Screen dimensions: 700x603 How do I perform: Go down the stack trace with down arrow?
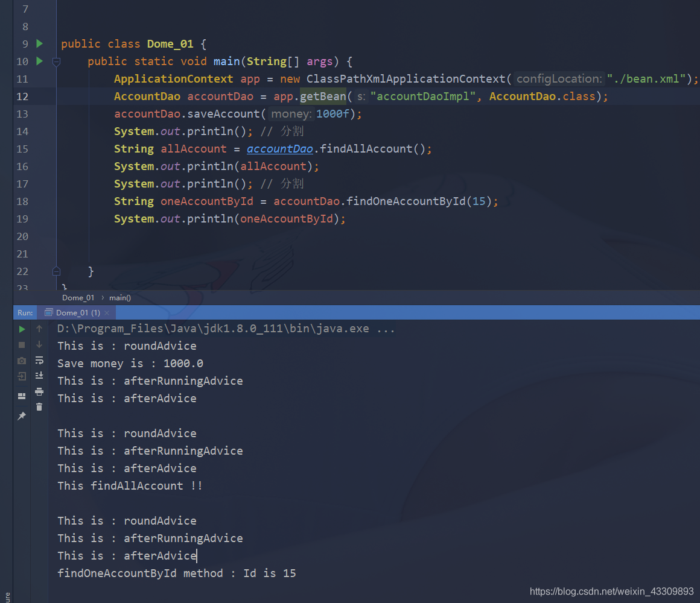click(39, 344)
